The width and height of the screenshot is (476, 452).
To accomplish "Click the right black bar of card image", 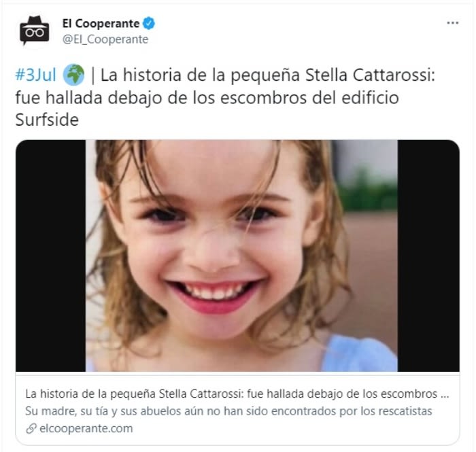I will click(428, 256).
